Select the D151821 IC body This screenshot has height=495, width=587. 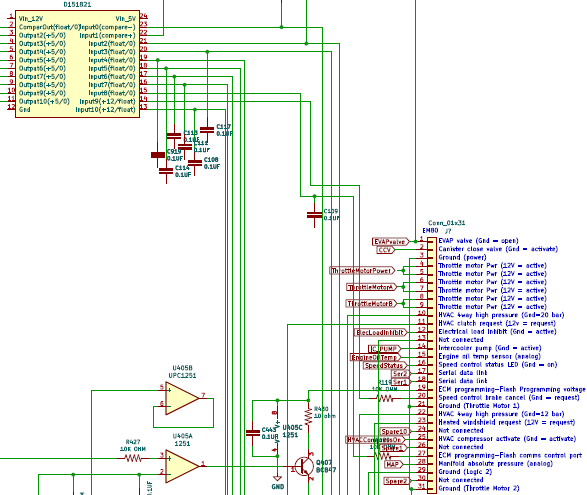[x=77, y=64]
